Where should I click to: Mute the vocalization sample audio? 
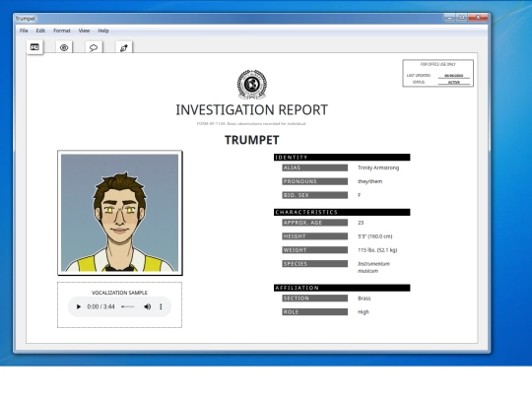pyautogui.click(x=147, y=306)
